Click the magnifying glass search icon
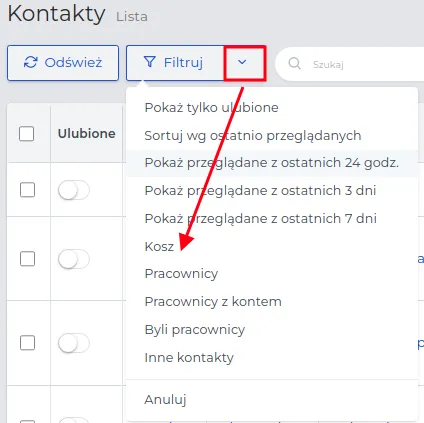 [x=294, y=63]
